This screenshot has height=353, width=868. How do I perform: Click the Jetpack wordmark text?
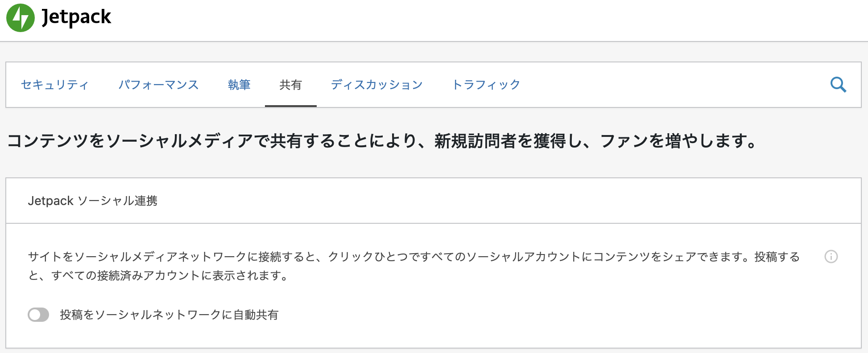[x=76, y=18]
